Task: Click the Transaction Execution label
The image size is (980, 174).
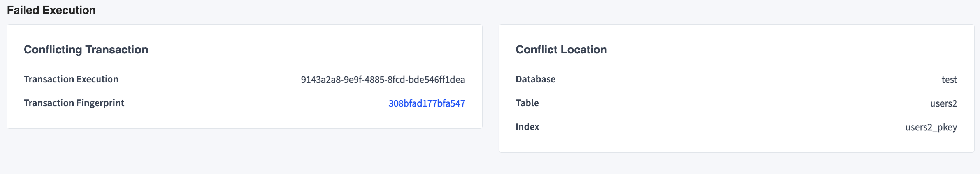Action: click(71, 79)
